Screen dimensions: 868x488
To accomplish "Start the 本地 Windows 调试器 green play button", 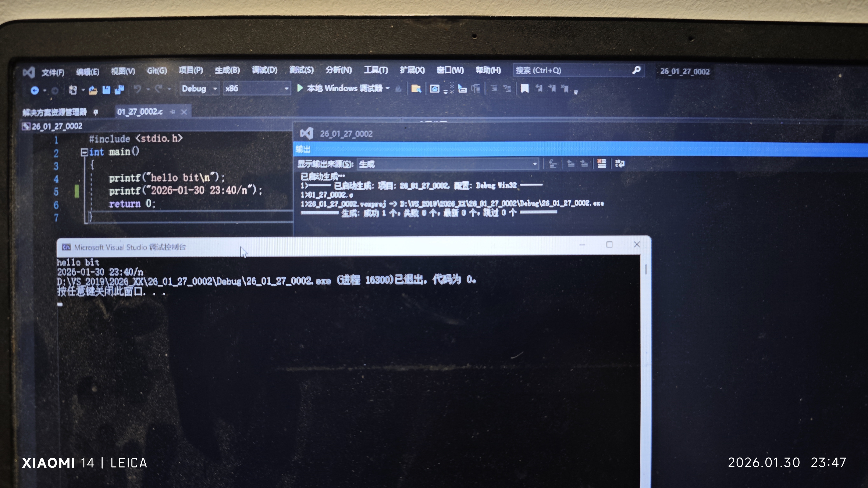I will click(300, 88).
